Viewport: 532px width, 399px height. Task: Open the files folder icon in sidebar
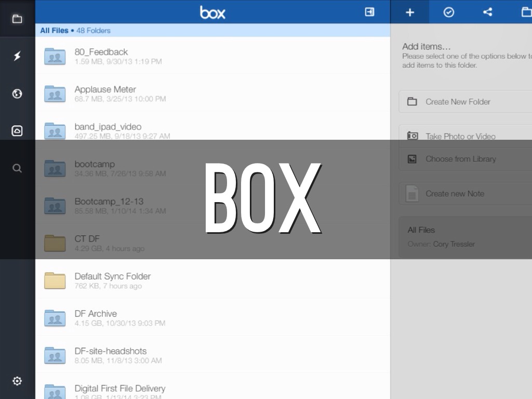(17, 19)
